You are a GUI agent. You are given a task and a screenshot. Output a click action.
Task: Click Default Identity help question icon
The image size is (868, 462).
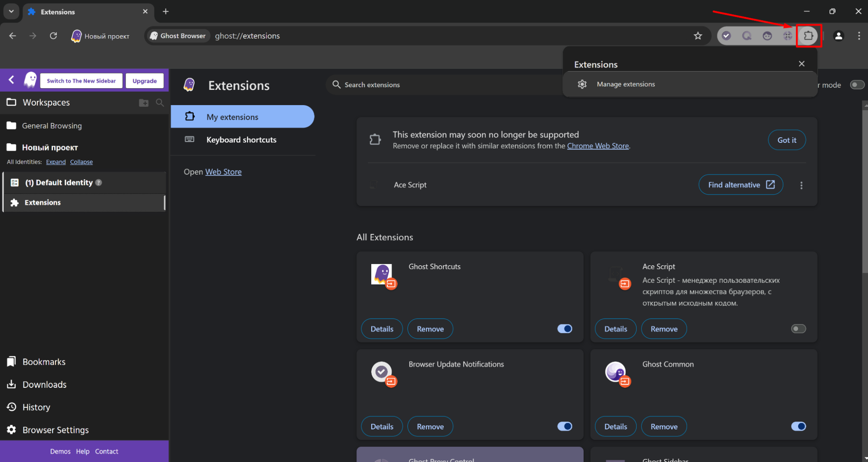(x=99, y=182)
